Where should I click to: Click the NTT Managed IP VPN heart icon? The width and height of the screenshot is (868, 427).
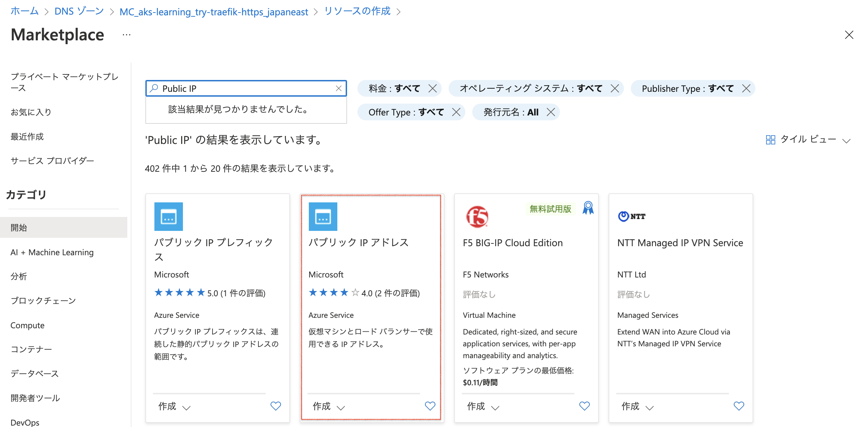point(739,406)
